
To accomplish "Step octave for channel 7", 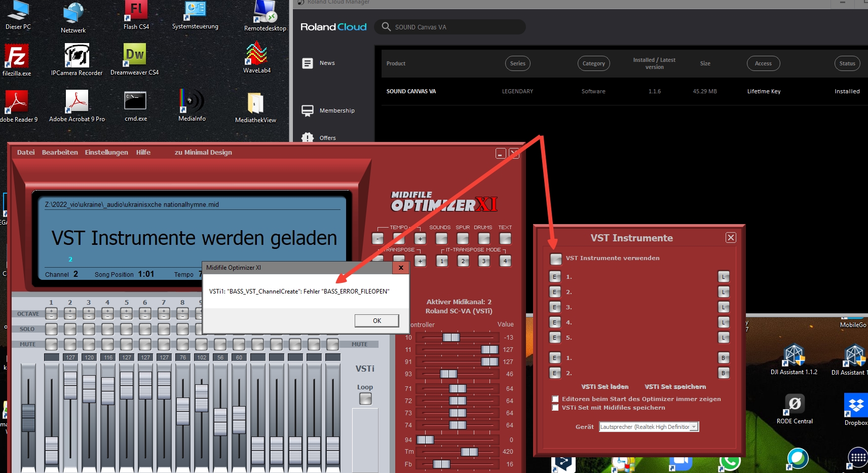I will click(x=164, y=313).
